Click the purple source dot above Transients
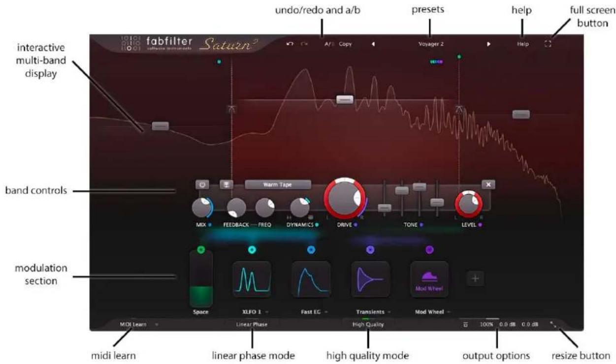The image size is (616, 364). (370, 250)
